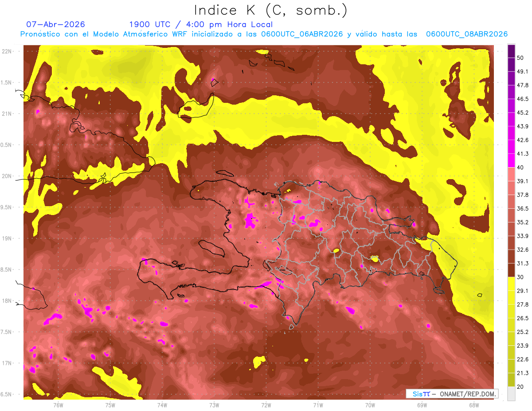This screenshot has width=532, height=411.
Task: Click the Indice K chart title
Action: coord(271,10)
